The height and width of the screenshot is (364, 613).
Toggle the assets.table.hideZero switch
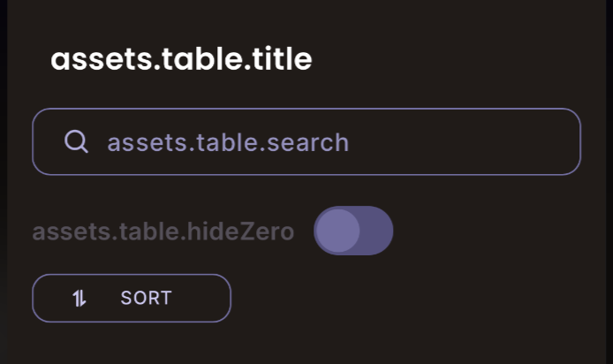pos(353,231)
